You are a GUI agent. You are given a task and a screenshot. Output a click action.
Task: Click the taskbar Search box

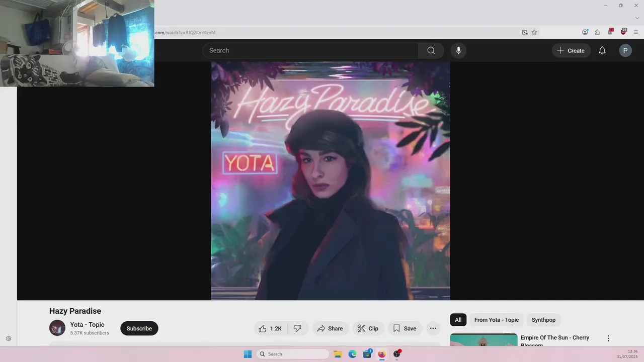[293, 354]
